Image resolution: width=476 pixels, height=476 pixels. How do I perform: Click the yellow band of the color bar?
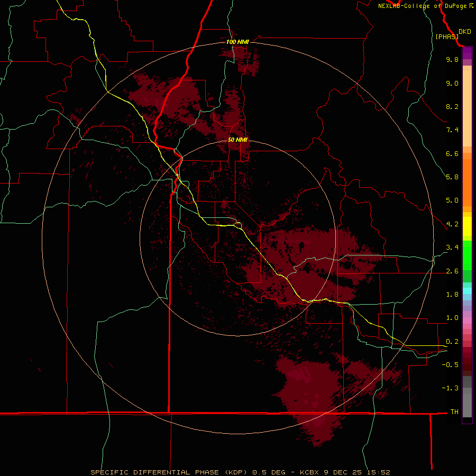pos(467,226)
